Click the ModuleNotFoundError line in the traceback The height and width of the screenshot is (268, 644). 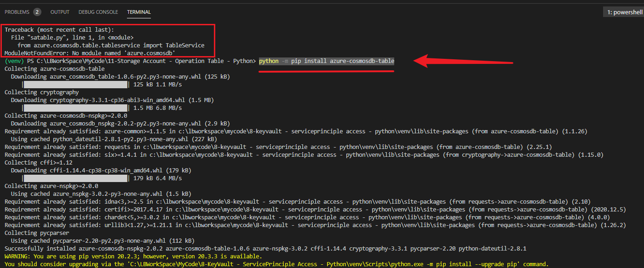click(x=90, y=53)
